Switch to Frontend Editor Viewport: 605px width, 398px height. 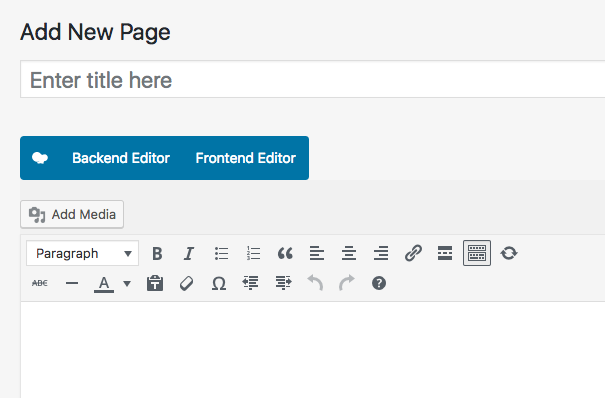pyautogui.click(x=245, y=158)
